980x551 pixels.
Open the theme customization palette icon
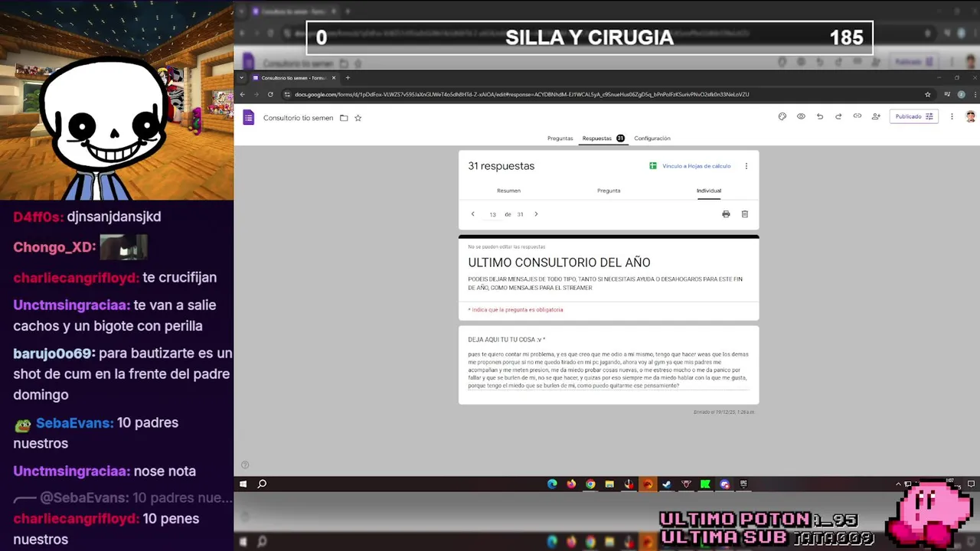click(x=782, y=116)
